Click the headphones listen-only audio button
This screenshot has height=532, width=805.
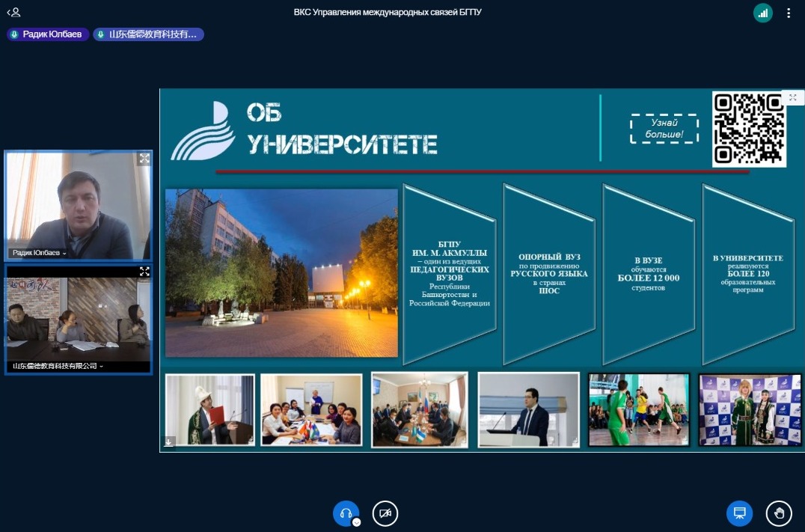(x=346, y=513)
